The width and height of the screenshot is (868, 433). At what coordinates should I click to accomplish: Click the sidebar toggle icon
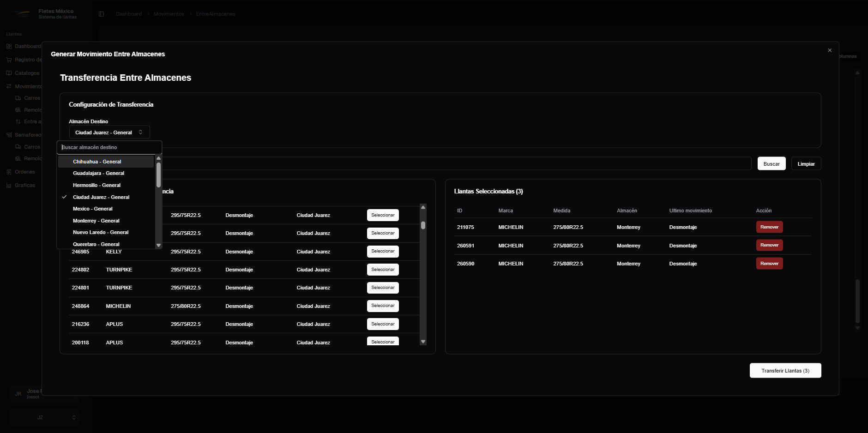point(102,14)
